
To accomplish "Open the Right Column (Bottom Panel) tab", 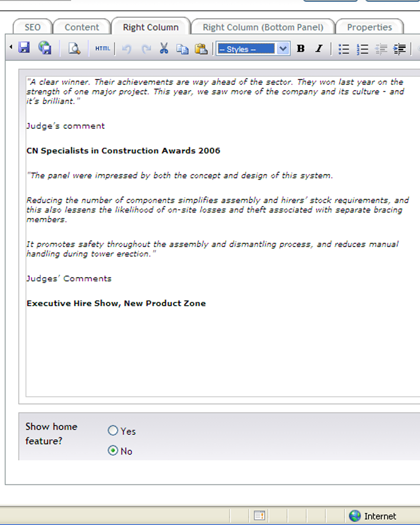I will [x=263, y=27].
